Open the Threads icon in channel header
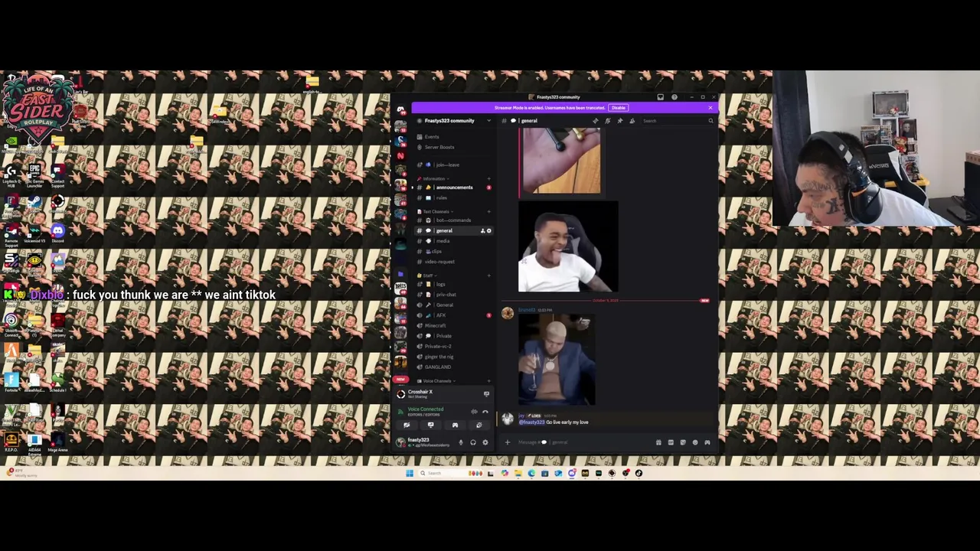The image size is (980, 551). [x=596, y=121]
